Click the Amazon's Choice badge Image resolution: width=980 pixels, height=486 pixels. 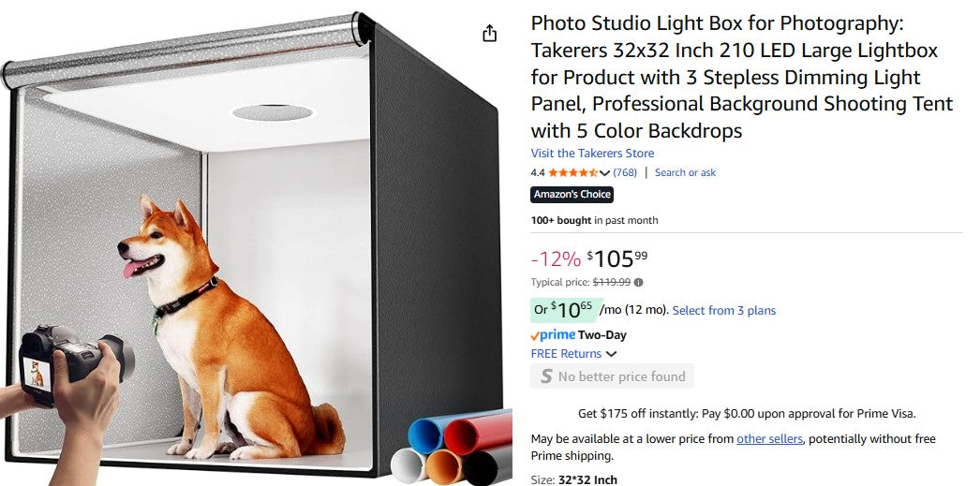(x=572, y=195)
